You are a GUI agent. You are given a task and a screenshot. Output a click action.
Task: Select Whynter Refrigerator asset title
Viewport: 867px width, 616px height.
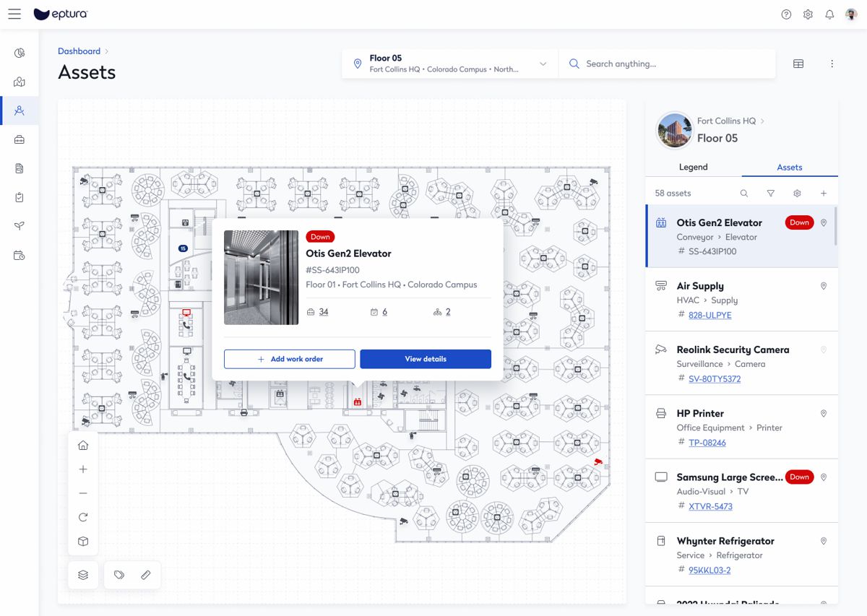pos(725,541)
